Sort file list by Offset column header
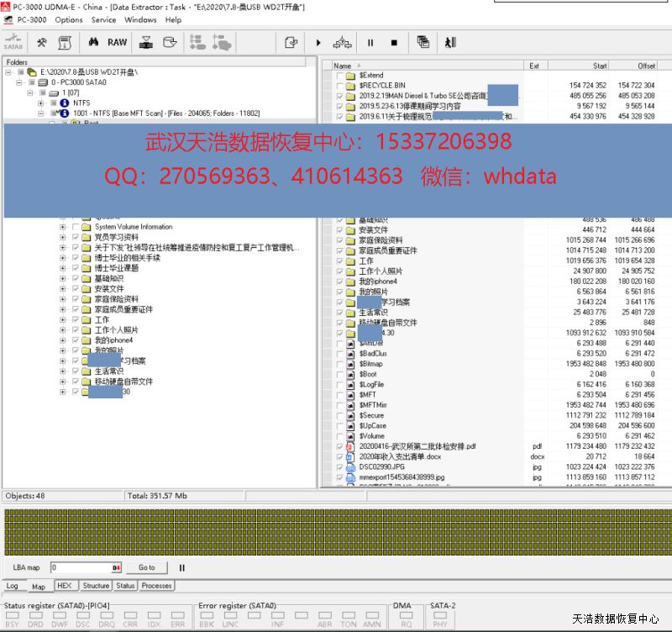 tap(645, 66)
